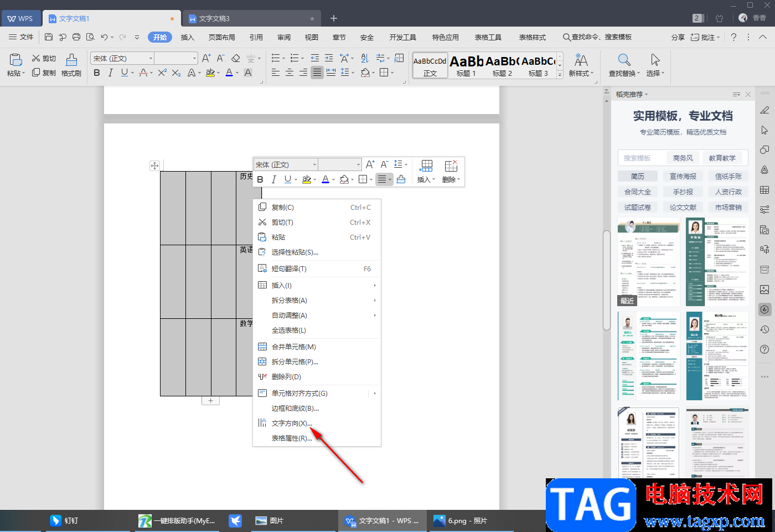Toggle Italic in the floating mini toolbar
This screenshot has width=775, height=532.
coord(273,179)
